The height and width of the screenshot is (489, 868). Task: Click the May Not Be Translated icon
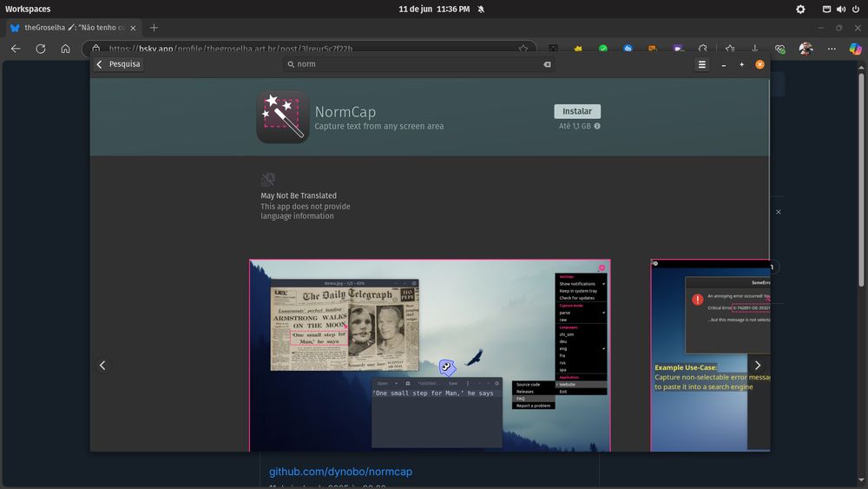[x=268, y=180]
